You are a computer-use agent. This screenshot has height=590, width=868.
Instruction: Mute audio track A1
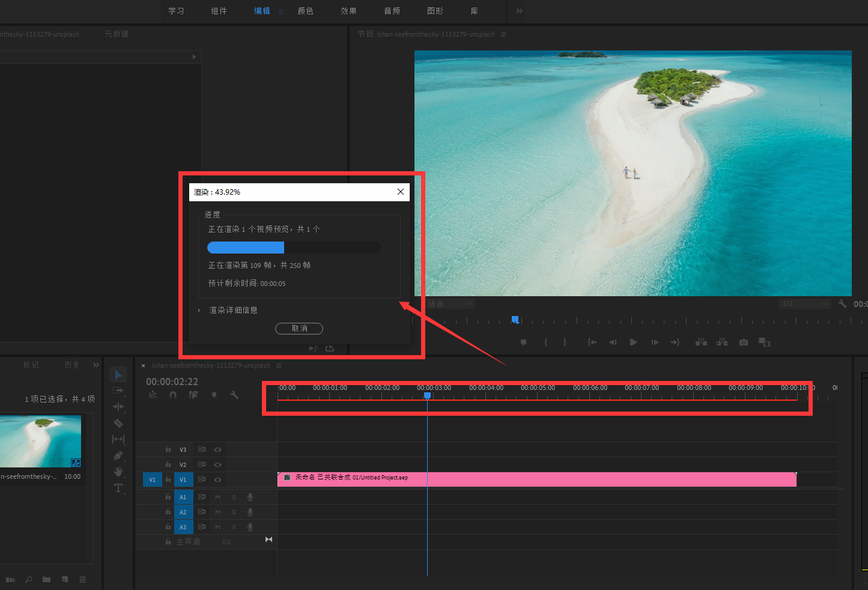tap(218, 497)
